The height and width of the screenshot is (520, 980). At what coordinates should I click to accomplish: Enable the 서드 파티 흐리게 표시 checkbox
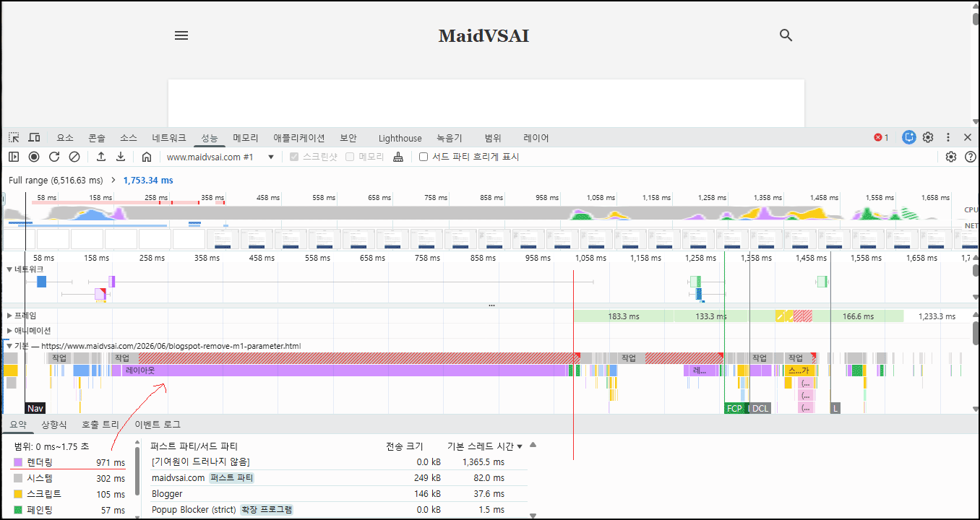(424, 157)
